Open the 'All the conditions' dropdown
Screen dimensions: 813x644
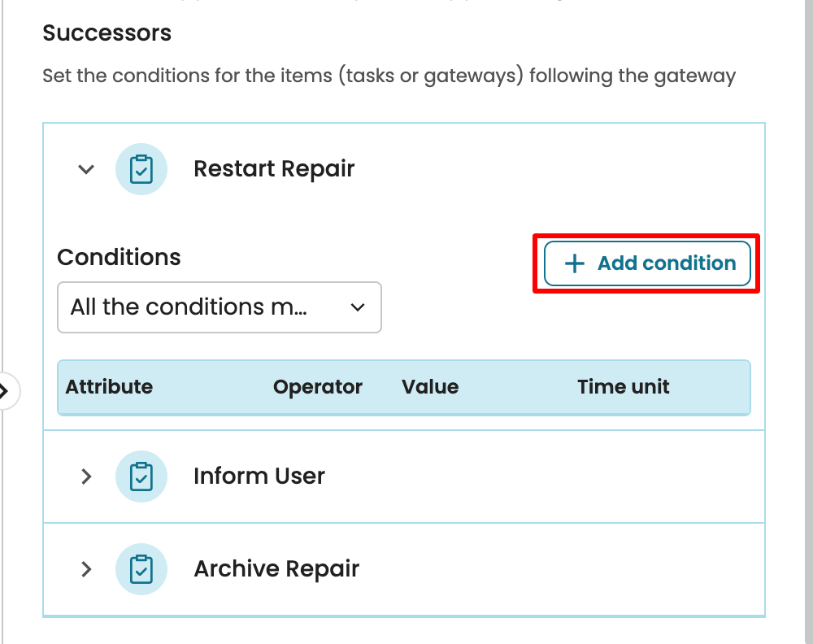[x=219, y=307]
